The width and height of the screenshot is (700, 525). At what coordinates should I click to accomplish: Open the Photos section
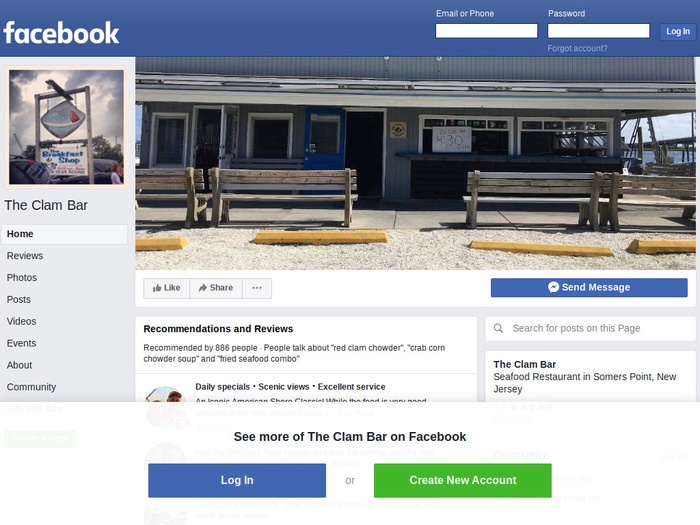coord(22,278)
